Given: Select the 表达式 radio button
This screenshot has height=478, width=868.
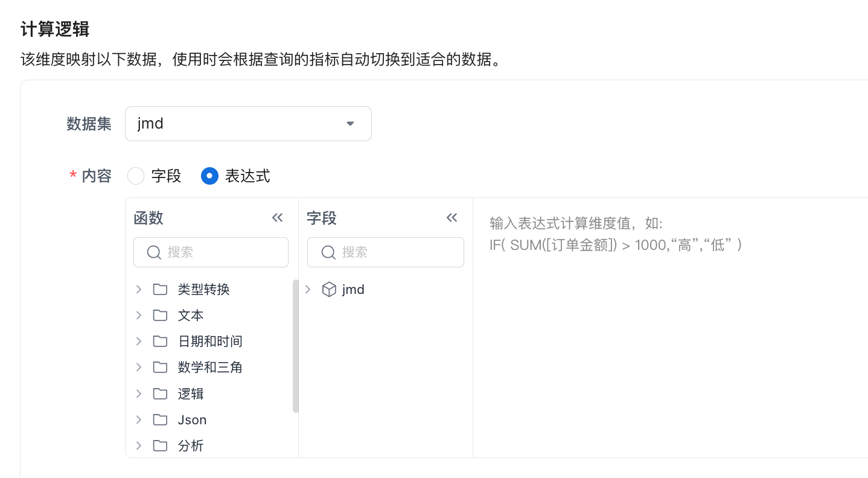Looking at the screenshot, I should (209, 176).
